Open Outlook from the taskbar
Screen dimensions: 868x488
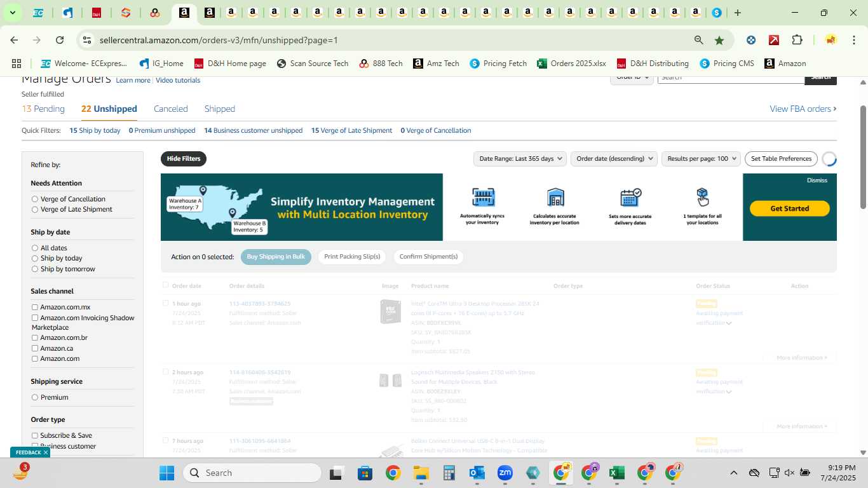click(477, 473)
